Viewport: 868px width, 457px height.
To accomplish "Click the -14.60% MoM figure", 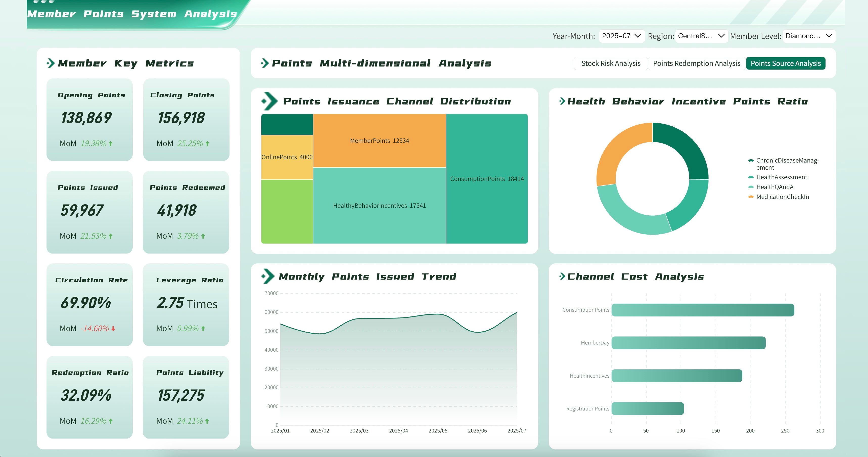I will [95, 329].
